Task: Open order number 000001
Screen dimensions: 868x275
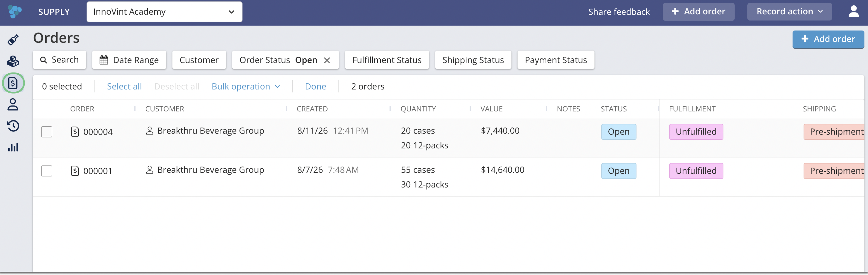Action: [98, 171]
